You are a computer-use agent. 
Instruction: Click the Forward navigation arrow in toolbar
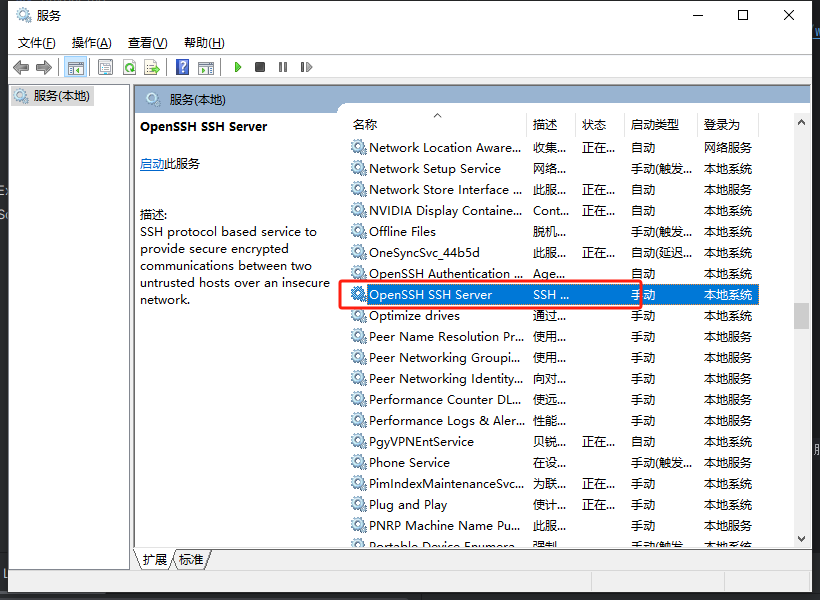point(43,67)
